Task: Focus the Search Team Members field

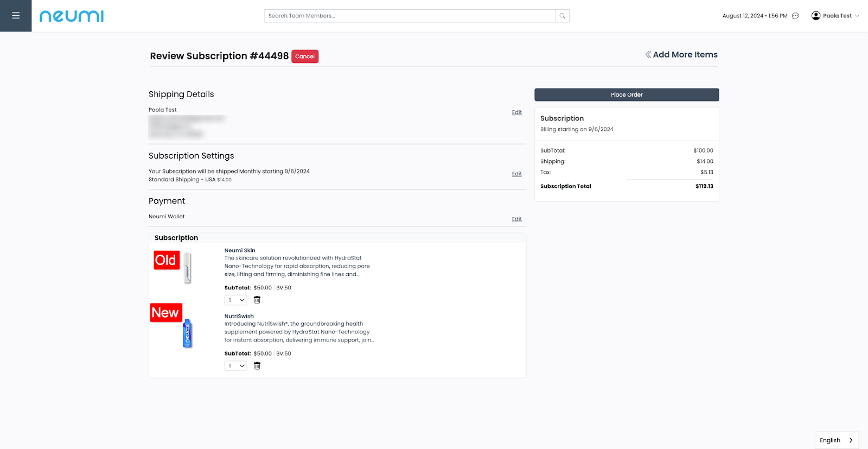Action: click(410, 16)
